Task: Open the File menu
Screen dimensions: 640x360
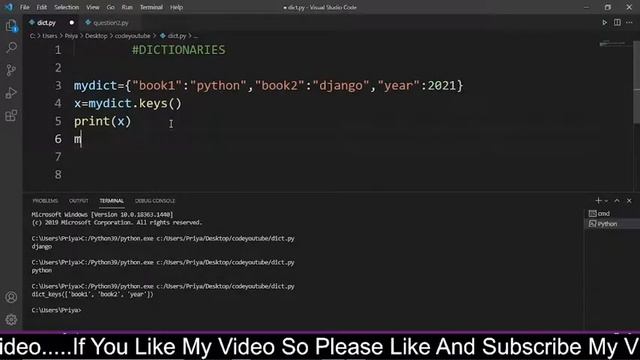Action: [x=24, y=7]
